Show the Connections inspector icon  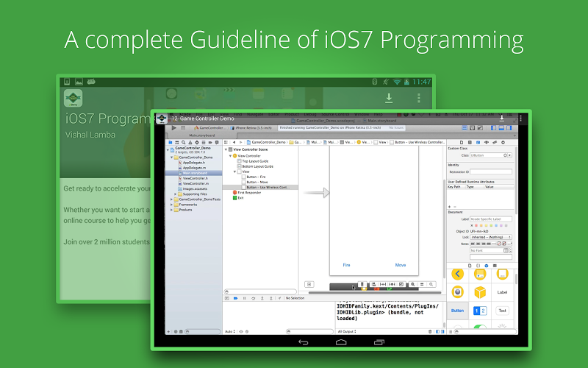pyautogui.click(x=503, y=142)
